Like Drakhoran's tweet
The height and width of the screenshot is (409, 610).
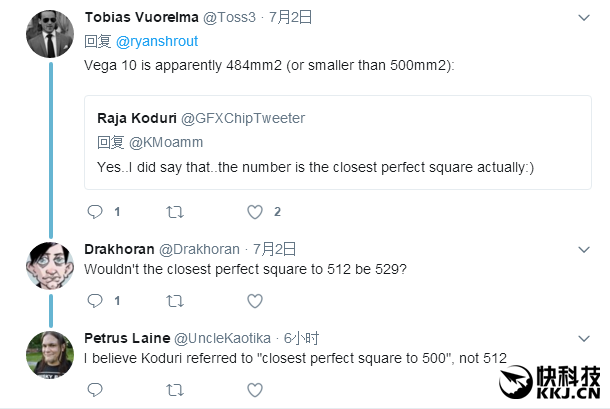pos(255,300)
